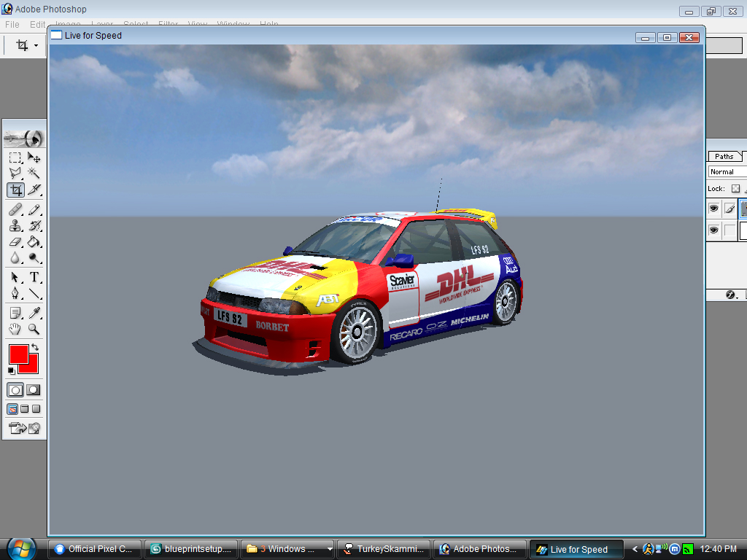747x560 pixels.
Task: Open Photoshop's Edit menu
Action: (38, 24)
